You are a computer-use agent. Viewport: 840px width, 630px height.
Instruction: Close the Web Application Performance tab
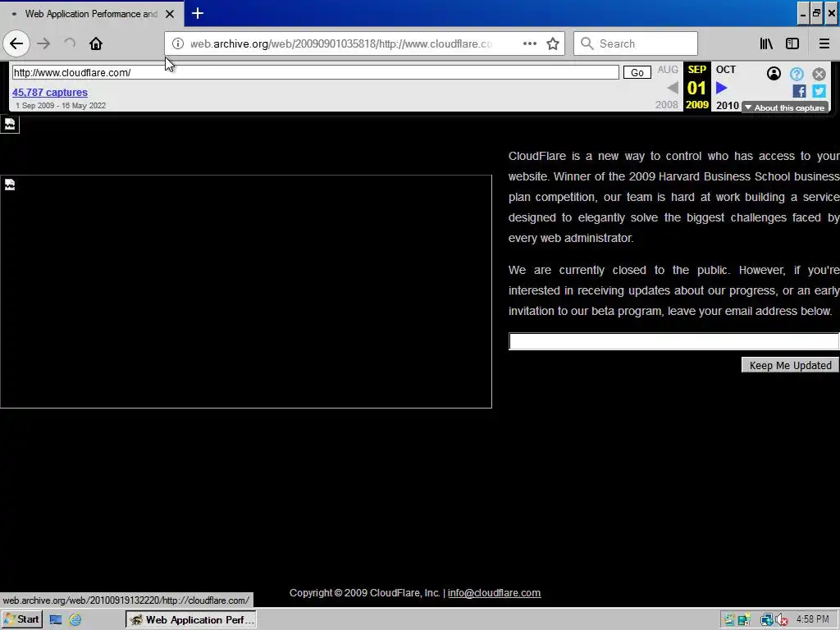click(x=170, y=14)
